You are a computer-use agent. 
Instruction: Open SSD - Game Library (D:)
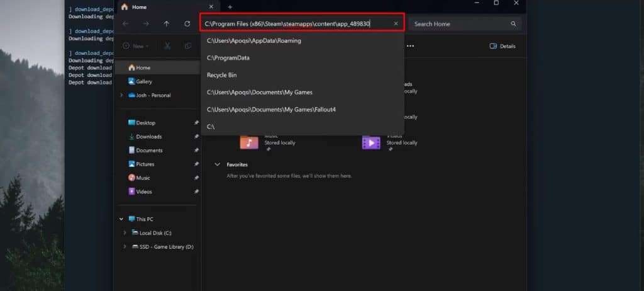[163, 247]
